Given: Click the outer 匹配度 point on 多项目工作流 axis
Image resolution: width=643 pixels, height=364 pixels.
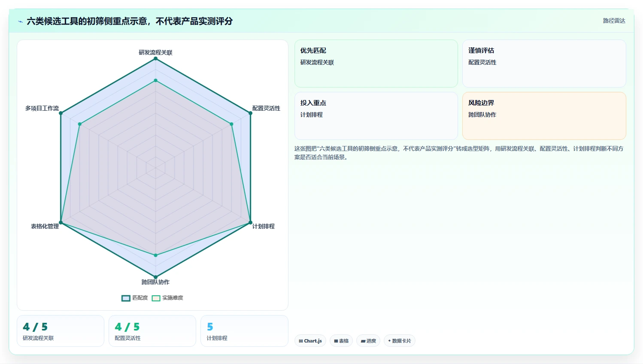Looking at the screenshot, I should point(61,113).
